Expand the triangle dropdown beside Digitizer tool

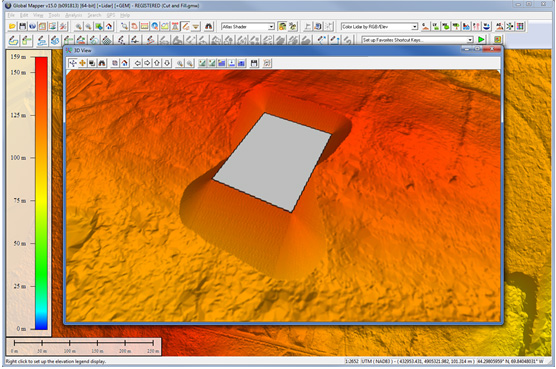click(x=196, y=26)
